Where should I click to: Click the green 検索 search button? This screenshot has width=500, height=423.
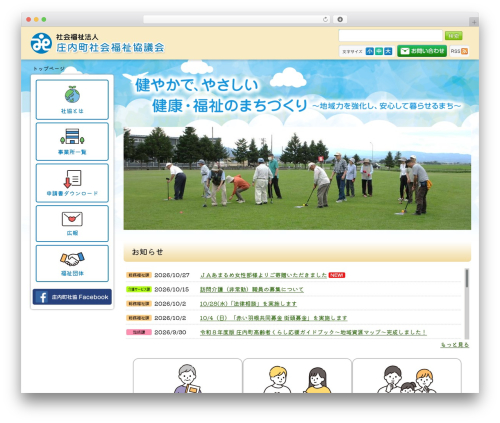(453, 35)
